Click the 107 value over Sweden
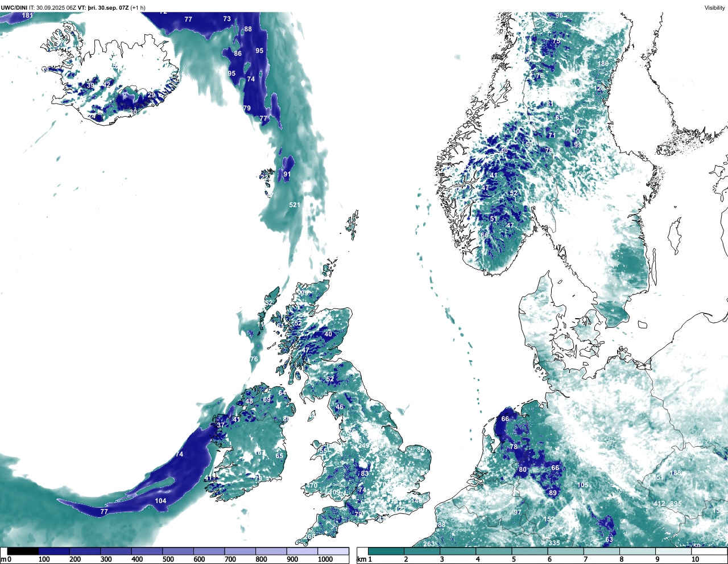Screen dimensions: 728x564 pyautogui.click(x=578, y=131)
